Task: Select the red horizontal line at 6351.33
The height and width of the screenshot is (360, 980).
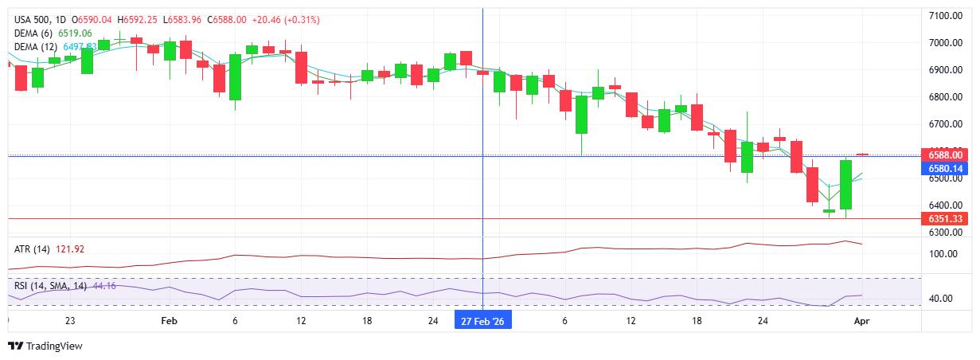Action: (x=398, y=218)
